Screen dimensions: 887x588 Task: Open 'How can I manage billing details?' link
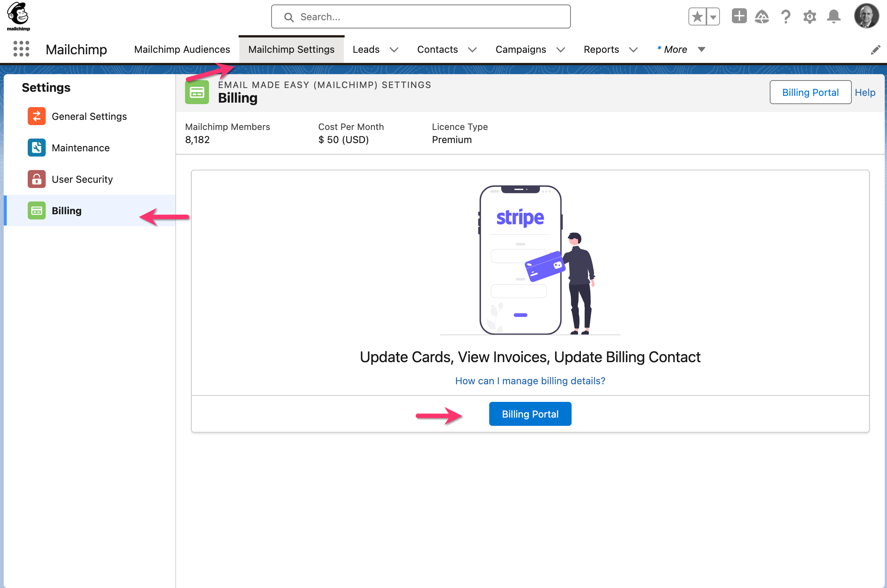point(530,381)
